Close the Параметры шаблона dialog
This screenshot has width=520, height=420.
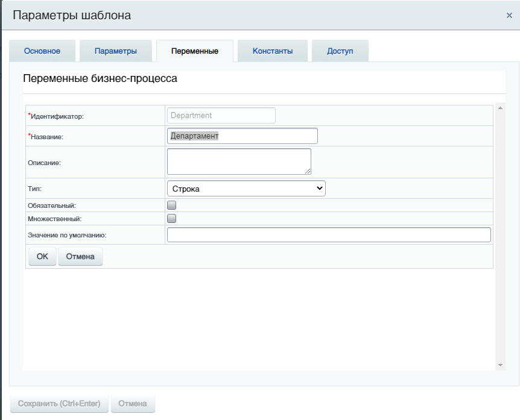[x=509, y=15]
